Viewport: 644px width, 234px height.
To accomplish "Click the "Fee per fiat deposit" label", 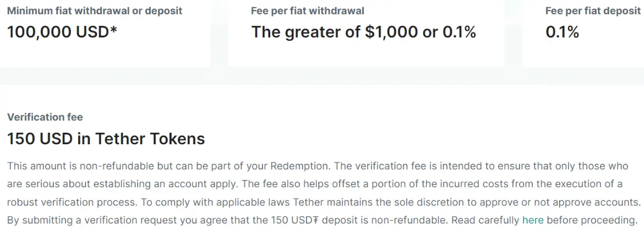I will pyautogui.click(x=594, y=10).
